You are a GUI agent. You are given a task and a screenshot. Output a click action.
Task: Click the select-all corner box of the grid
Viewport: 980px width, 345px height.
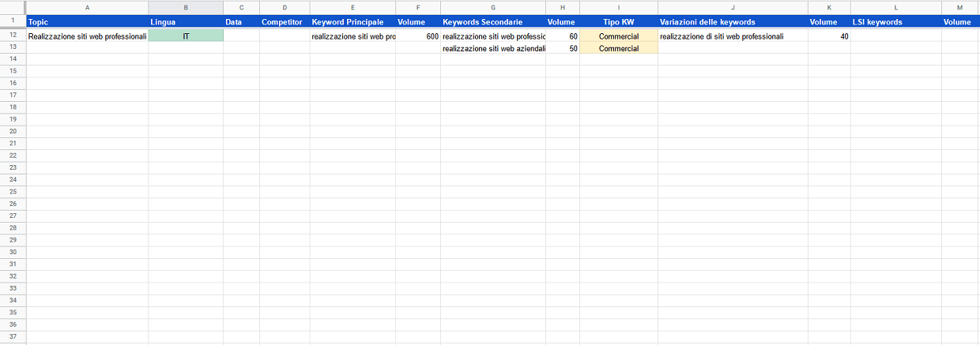[x=13, y=6]
